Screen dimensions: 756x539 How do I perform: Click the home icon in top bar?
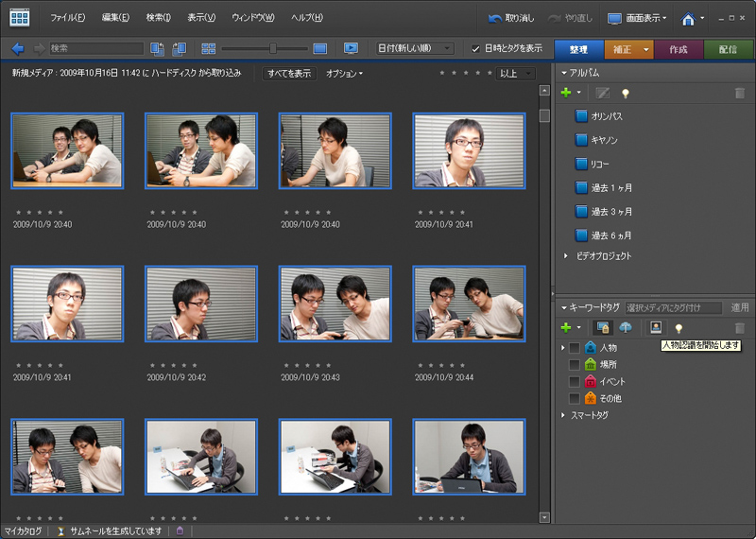(688, 19)
